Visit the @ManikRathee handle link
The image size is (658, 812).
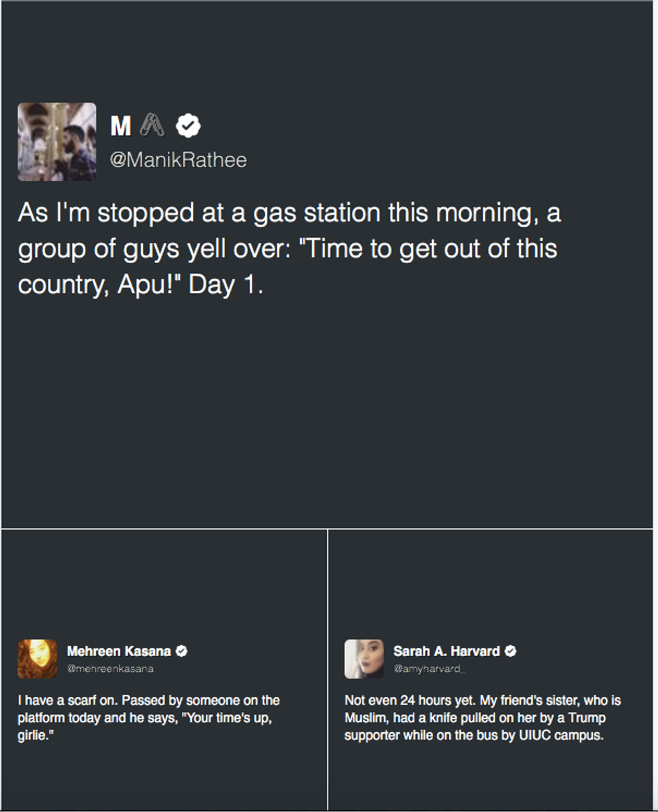tap(178, 160)
